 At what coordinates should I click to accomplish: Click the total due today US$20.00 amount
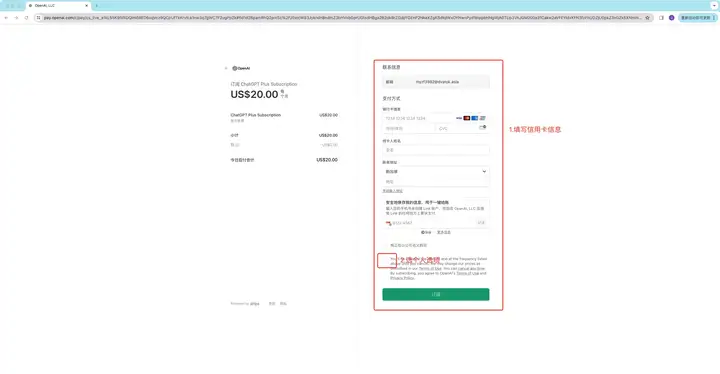point(327,160)
